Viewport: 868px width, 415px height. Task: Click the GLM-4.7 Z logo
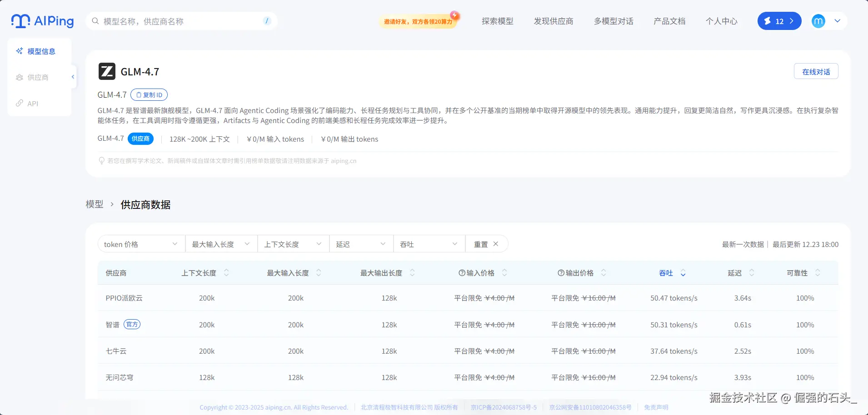coord(107,71)
